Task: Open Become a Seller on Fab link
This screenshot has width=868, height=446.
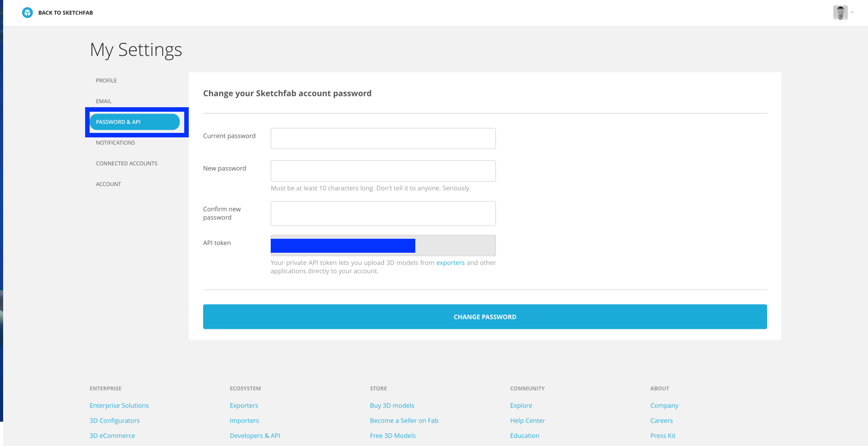Action: point(404,421)
